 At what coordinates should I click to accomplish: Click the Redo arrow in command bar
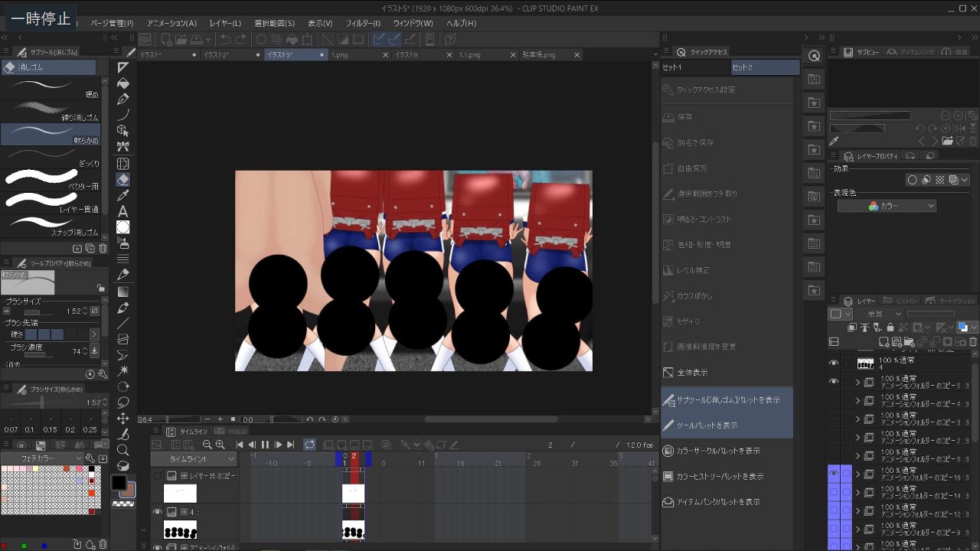[241, 39]
